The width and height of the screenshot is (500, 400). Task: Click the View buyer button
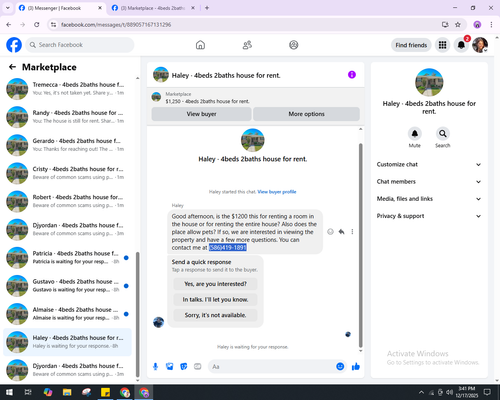[x=201, y=114]
